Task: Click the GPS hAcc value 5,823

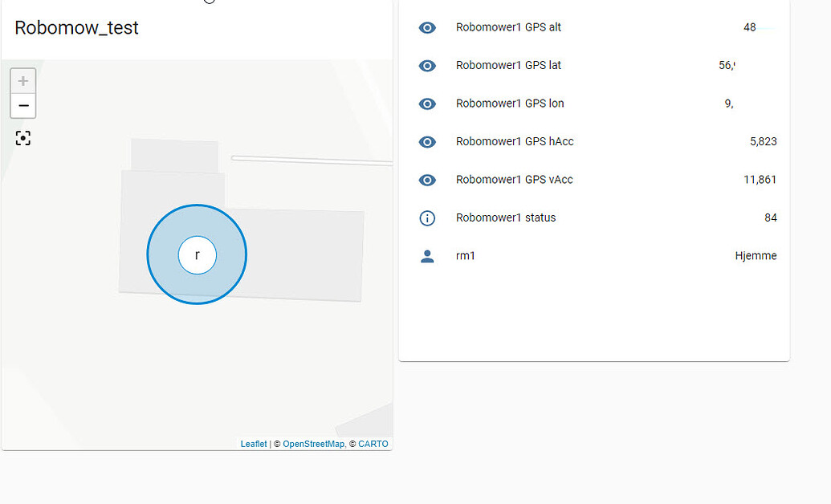Action: click(762, 141)
